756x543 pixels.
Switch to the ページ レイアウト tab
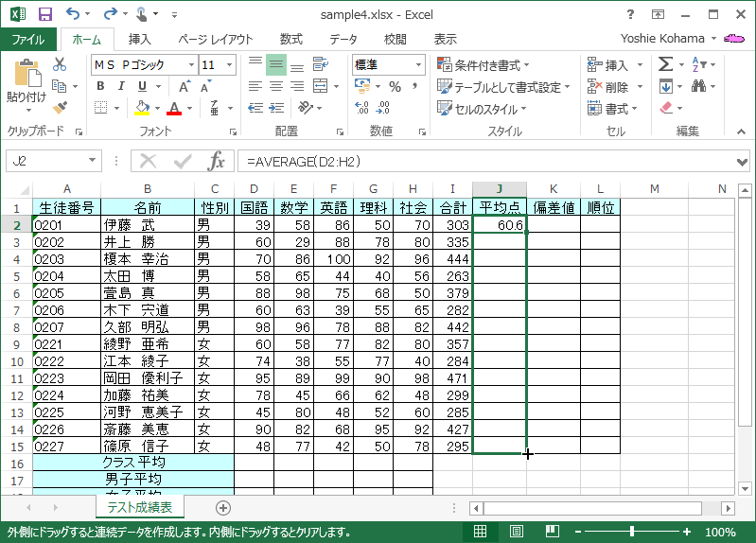click(215, 39)
